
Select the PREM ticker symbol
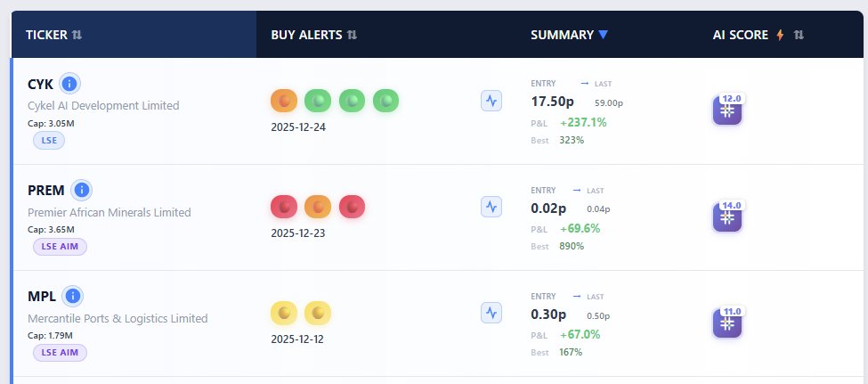click(x=46, y=190)
